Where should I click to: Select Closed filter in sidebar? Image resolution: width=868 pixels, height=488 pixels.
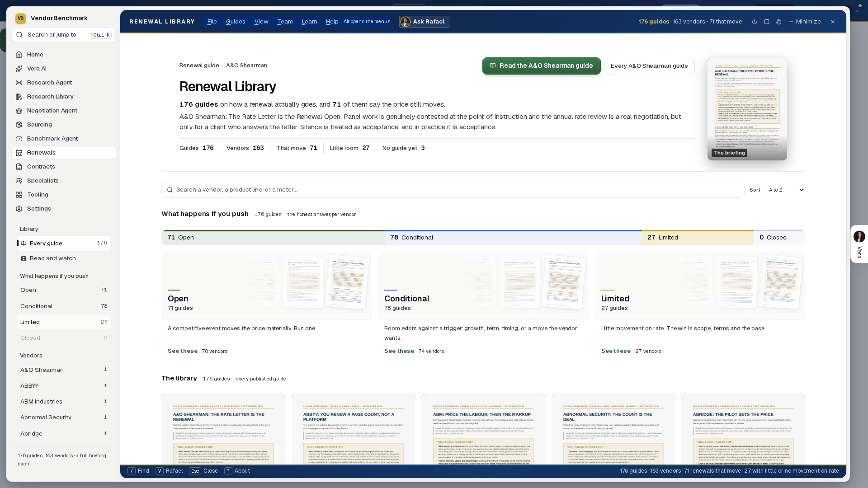pos(64,338)
